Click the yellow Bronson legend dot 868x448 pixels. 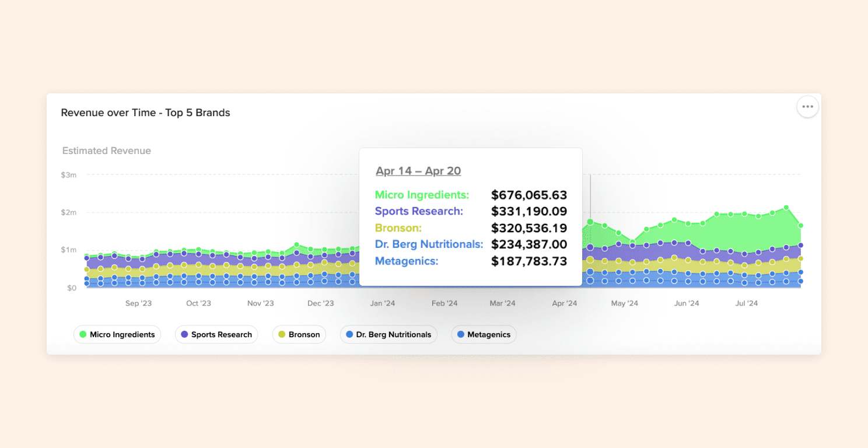[x=282, y=334]
